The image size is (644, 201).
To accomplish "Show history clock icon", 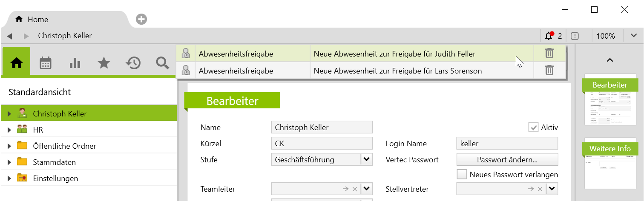I will point(133,63).
